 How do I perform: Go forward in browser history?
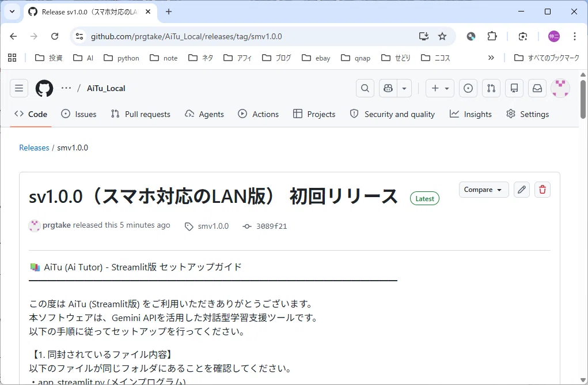[34, 36]
